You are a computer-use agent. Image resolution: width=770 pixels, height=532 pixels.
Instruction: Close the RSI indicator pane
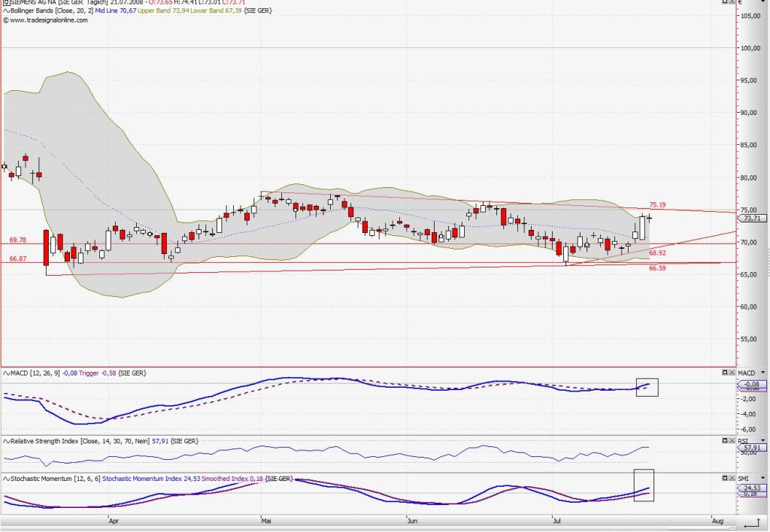[732, 440]
